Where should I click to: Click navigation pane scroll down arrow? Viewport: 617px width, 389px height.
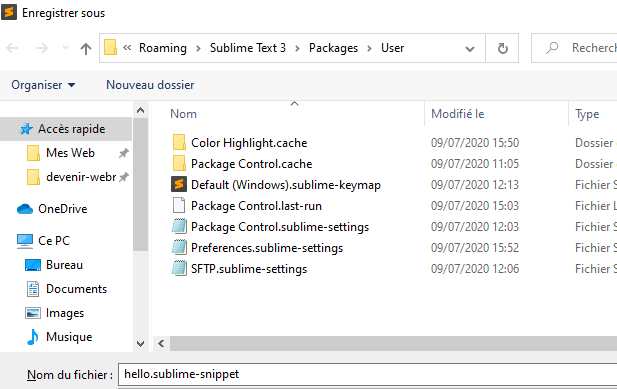point(140,344)
